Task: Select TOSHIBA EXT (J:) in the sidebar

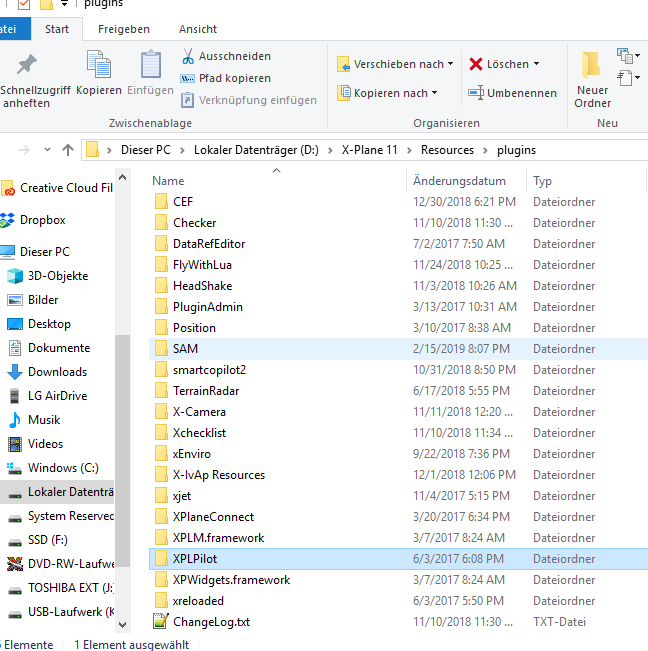Action: tap(61, 588)
